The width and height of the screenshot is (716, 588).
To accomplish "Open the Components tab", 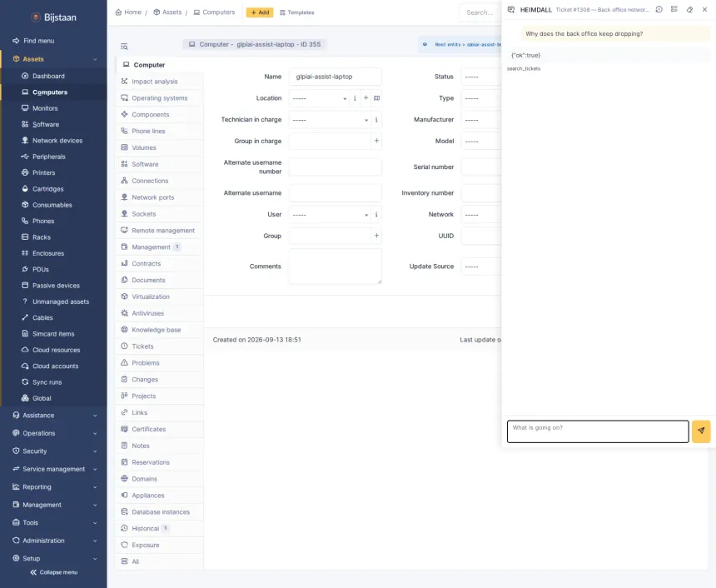I will pyautogui.click(x=159, y=114).
